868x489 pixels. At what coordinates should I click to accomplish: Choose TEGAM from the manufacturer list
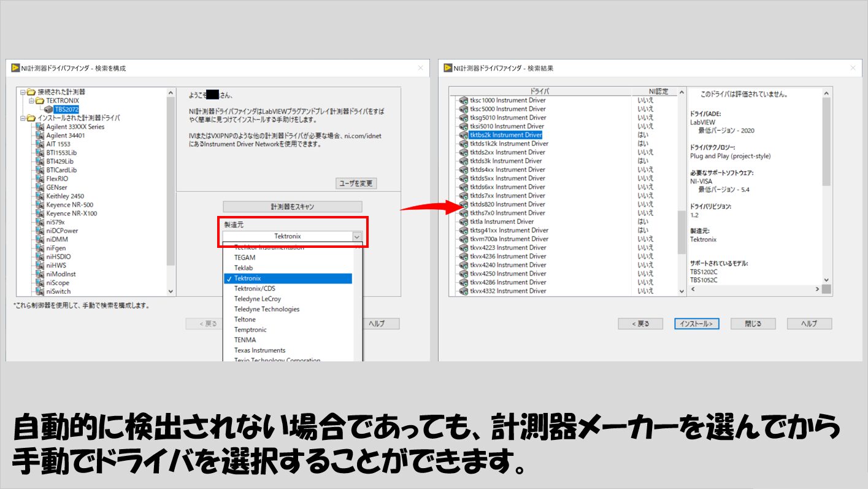245,258
